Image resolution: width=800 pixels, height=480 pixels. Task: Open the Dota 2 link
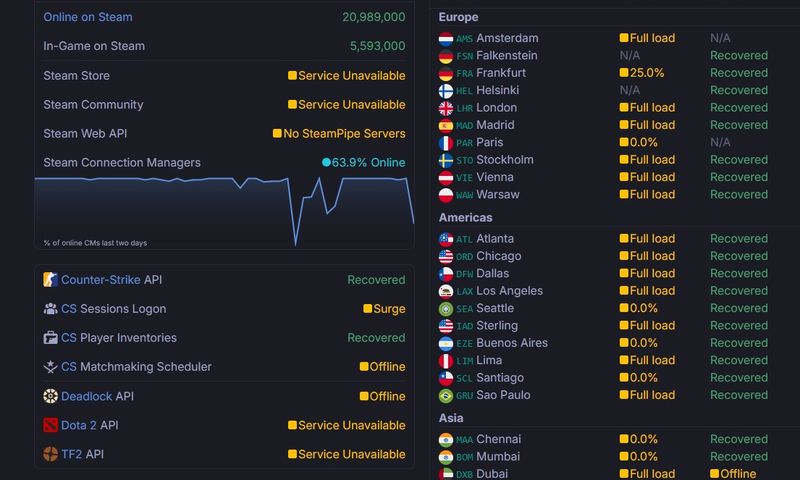[78, 425]
